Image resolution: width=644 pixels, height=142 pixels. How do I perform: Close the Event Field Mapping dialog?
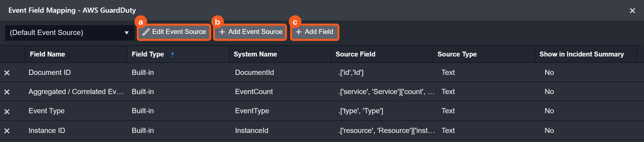[632, 11]
